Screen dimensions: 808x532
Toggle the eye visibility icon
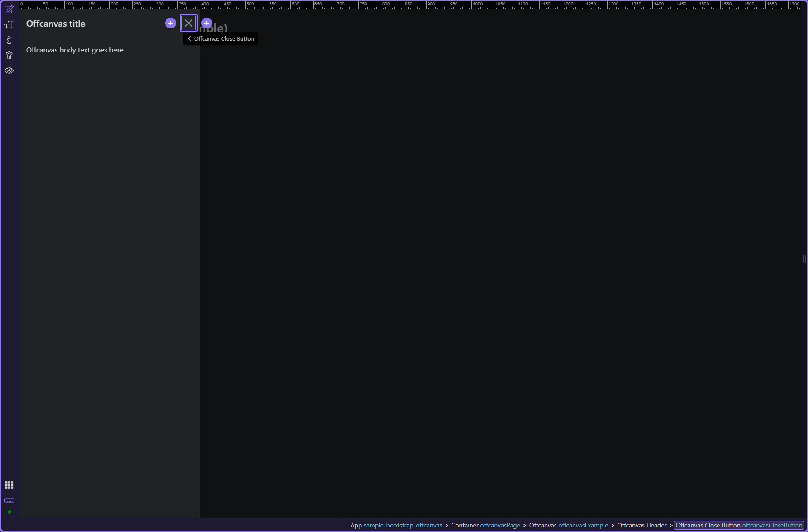9,71
